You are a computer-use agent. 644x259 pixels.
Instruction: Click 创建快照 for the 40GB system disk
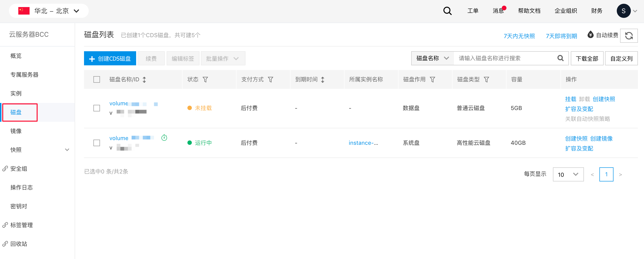576,138
